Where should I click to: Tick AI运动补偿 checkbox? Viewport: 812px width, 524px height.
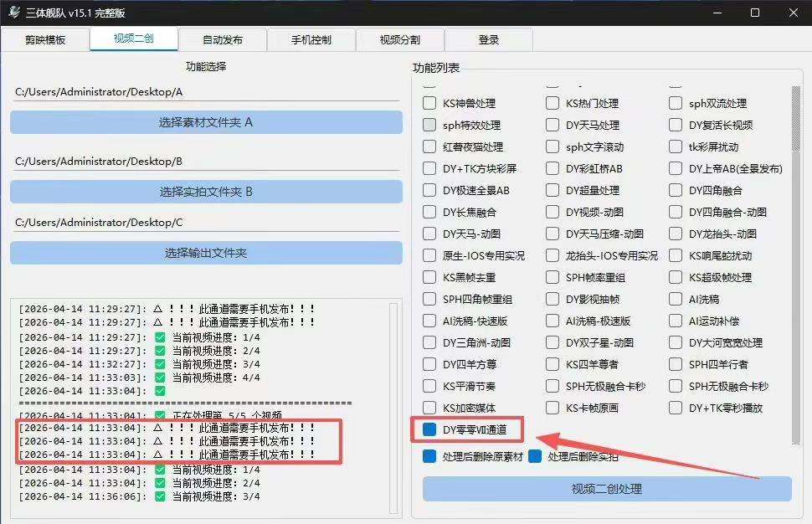676,321
